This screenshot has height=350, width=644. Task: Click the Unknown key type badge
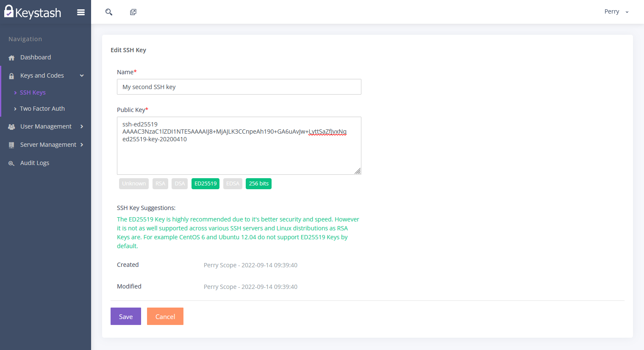(x=134, y=184)
